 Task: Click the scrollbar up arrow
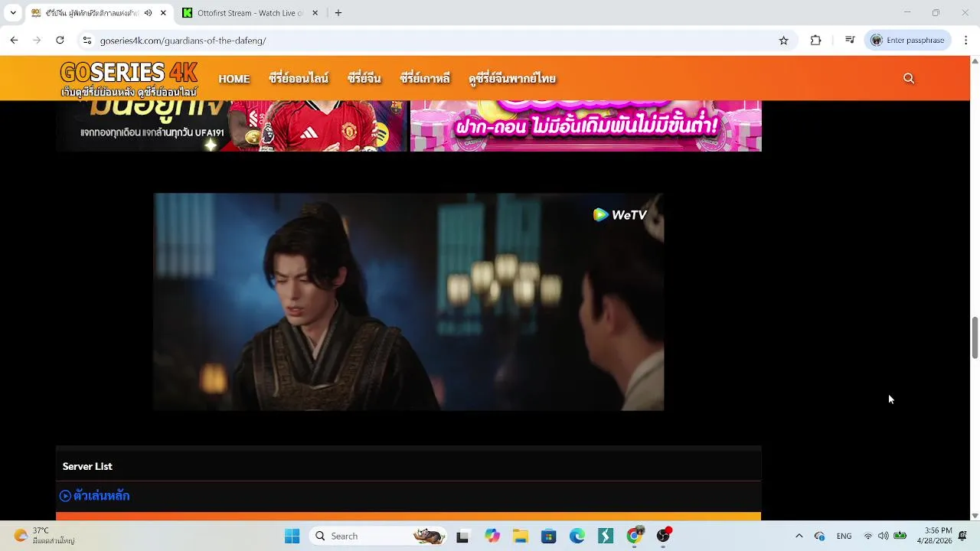point(975,60)
